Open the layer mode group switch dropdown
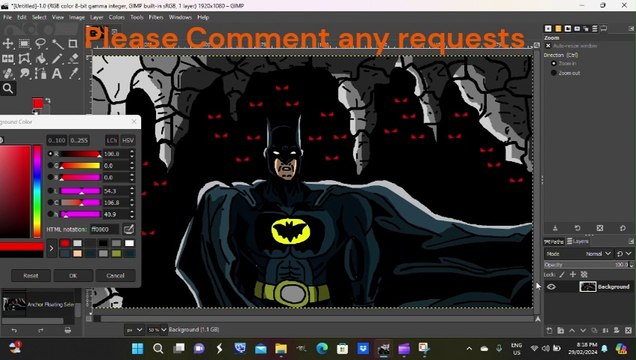The width and height of the screenshot is (636, 360). 624,254
